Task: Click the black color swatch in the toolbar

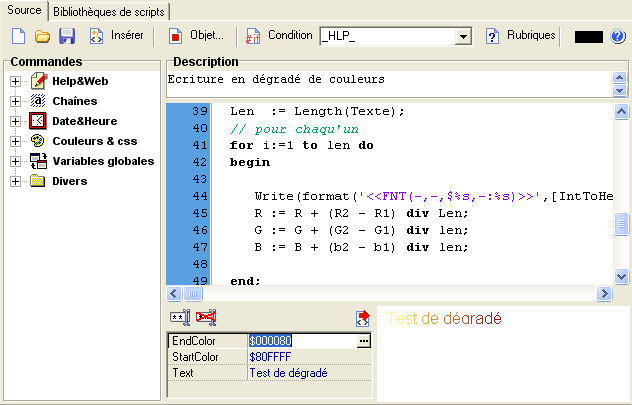Action: click(589, 37)
